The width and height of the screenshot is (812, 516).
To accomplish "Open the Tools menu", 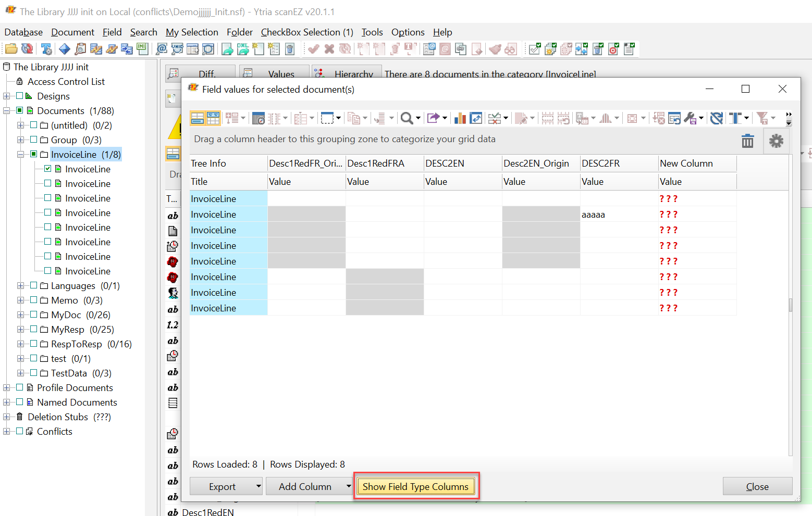I will [372, 32].
